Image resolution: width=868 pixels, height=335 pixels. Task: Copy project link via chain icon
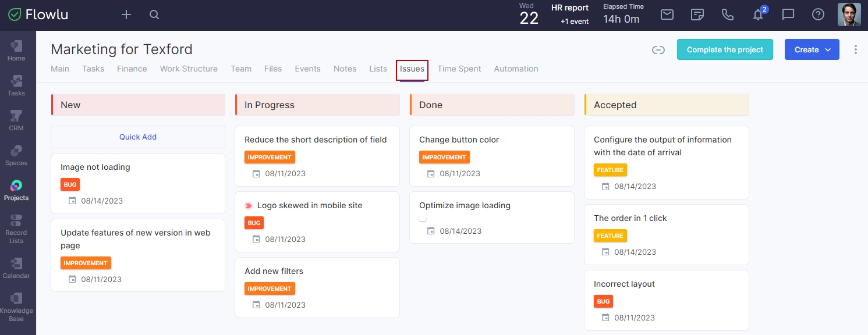(x=658, y=50)
